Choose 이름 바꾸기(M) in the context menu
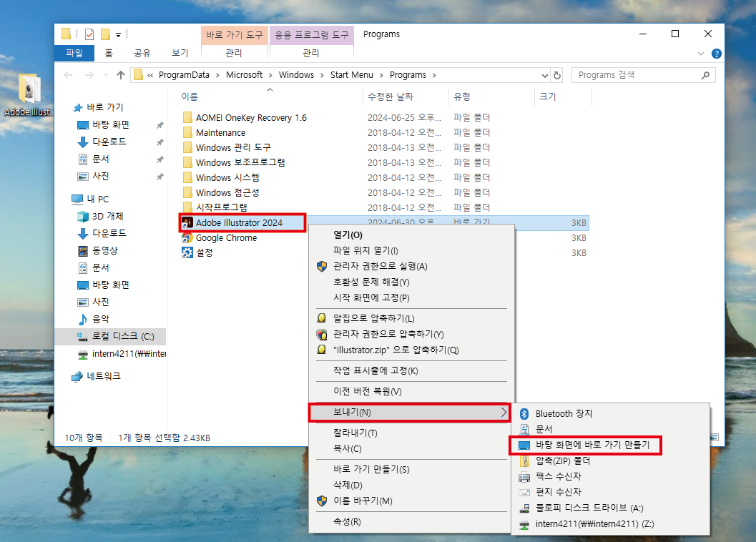Viewport: 756px width, 542px height. (x=411, y=501)
